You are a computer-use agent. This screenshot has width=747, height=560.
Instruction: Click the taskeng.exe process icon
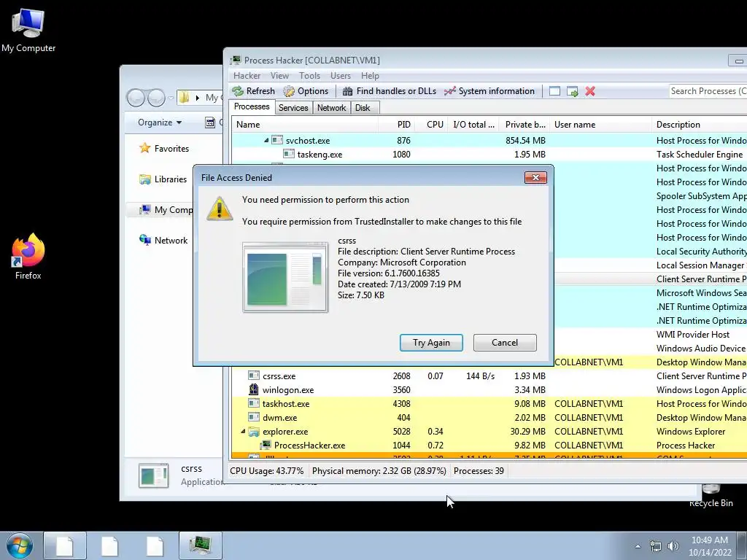coord(289,154)
